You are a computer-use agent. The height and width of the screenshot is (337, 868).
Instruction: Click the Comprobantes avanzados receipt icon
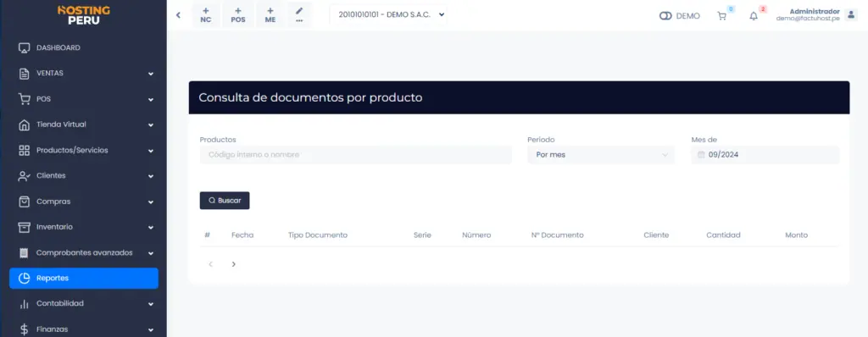pyautogui.click(x=24, y=253)
